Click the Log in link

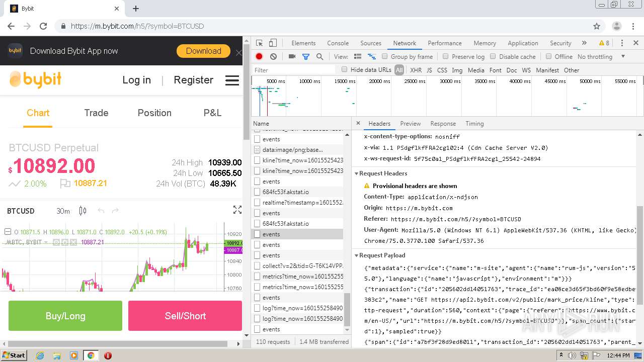tap(137, 80)
